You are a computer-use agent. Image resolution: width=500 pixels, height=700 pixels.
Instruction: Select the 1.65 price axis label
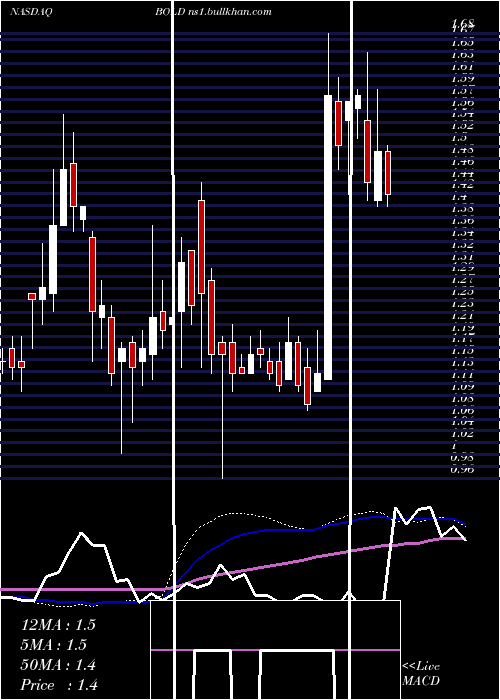point(462,43)
